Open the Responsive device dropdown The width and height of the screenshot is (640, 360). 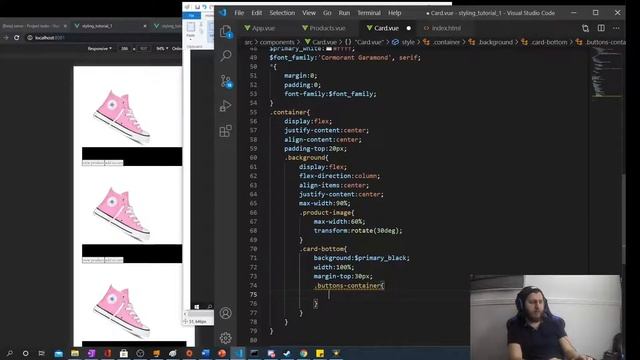(x=100, y=49)
